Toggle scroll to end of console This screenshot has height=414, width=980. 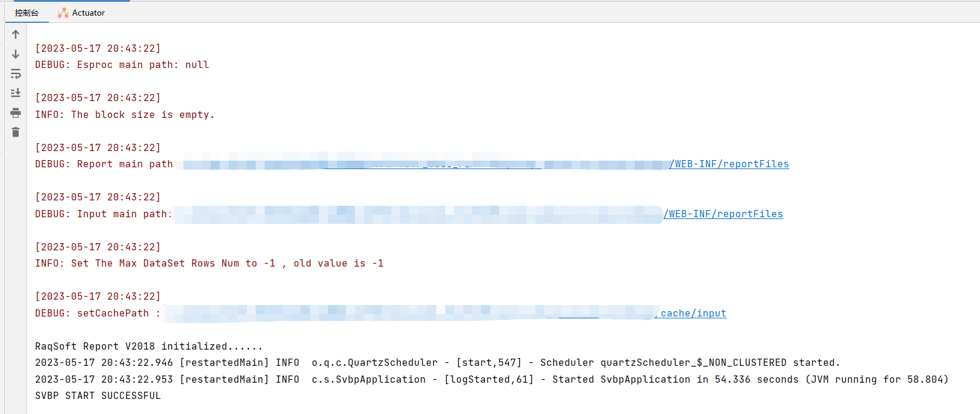pos(16,93)
